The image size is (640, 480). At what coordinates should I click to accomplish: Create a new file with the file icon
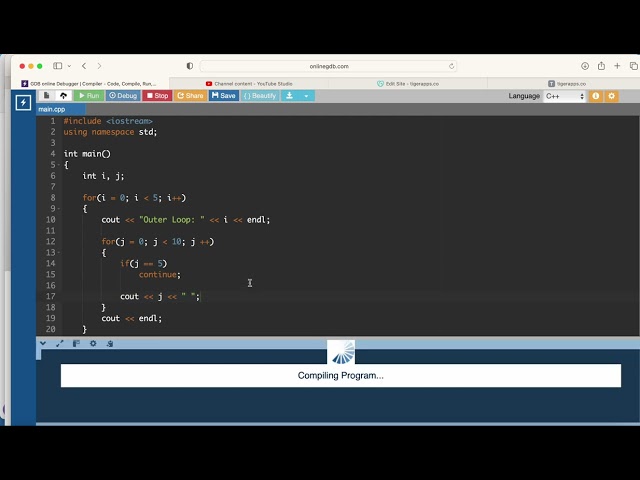pos(47,96)
